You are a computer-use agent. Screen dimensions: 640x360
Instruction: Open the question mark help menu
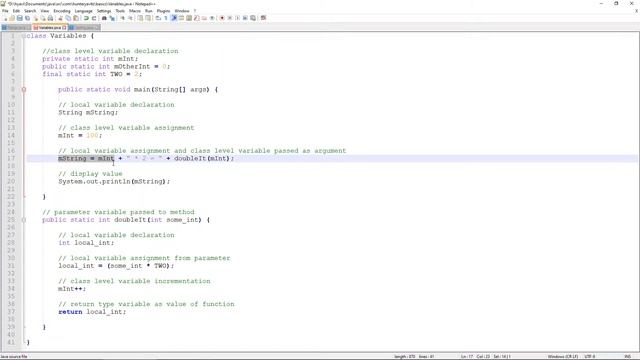(x=195, y=11)
